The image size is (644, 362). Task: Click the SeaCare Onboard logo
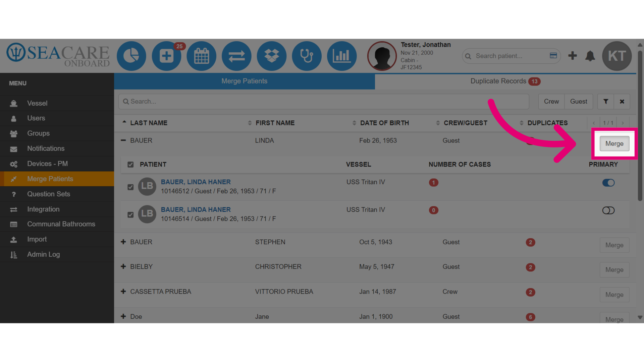(58, 55)
